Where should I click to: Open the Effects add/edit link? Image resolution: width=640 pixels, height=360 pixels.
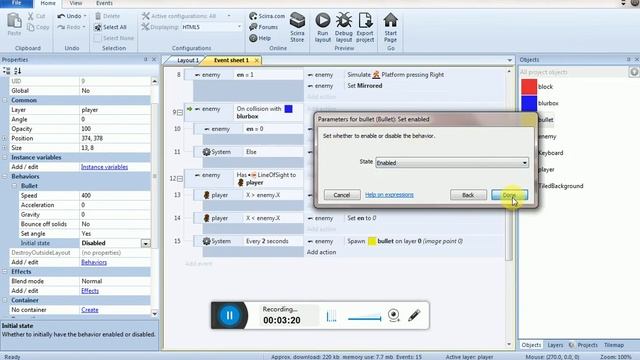(x=90, y=291)
